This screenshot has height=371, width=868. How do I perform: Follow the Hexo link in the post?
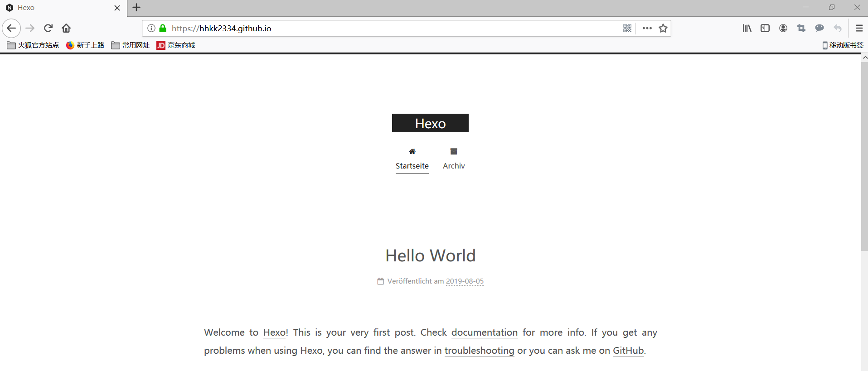274,332
